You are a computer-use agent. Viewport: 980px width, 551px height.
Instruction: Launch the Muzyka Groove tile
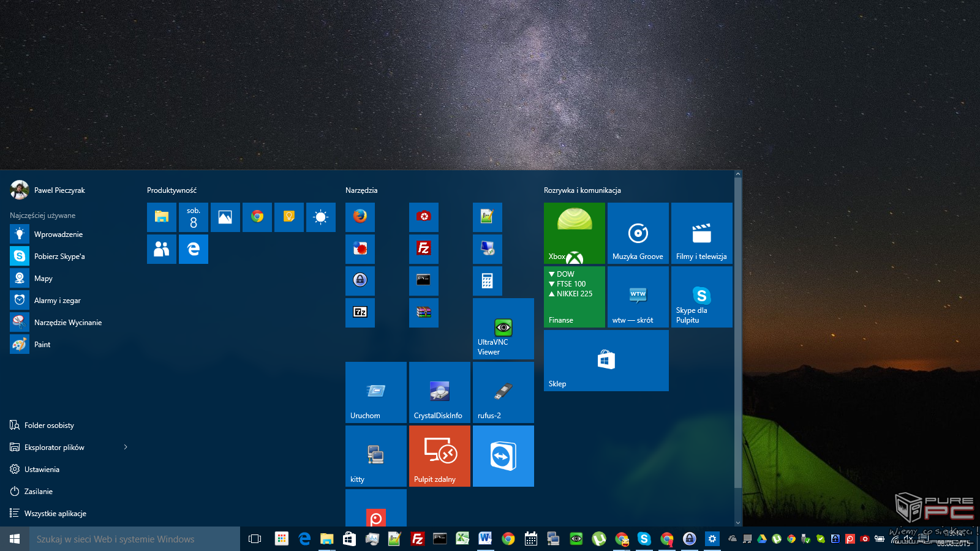[x=638, y=233]
